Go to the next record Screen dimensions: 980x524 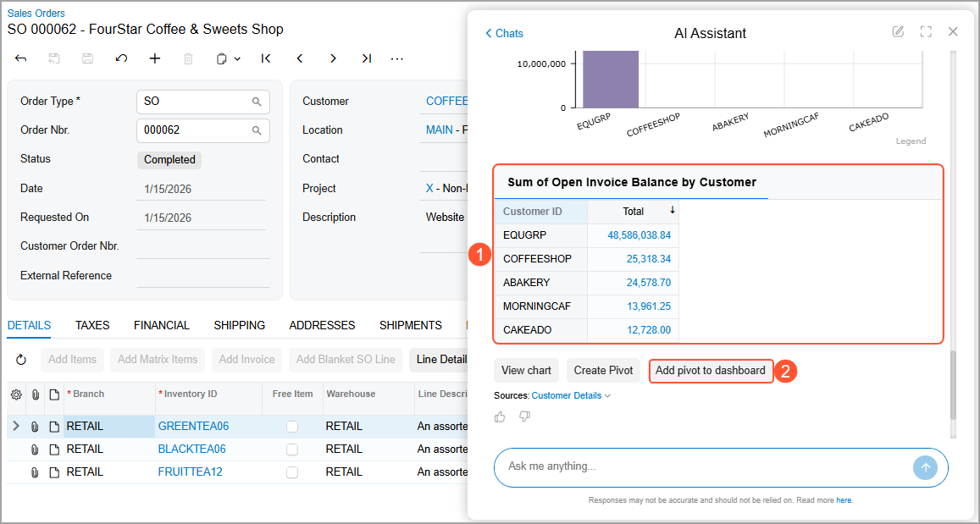pyautogui.click(x=333, y=58)
